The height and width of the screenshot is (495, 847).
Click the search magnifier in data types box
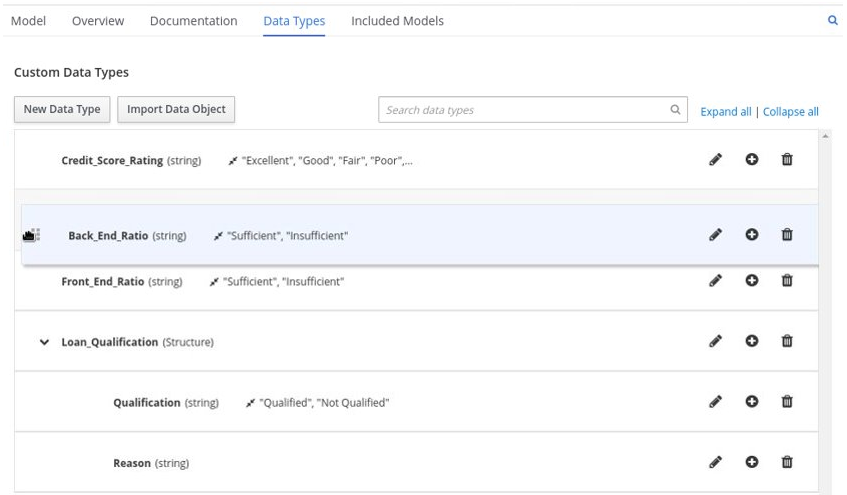675,110
